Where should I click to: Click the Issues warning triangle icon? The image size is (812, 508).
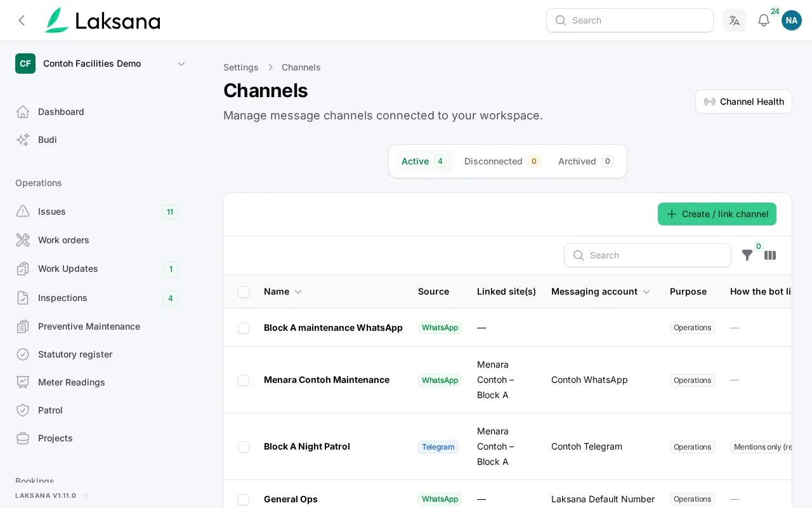click(x=23, y=211)
